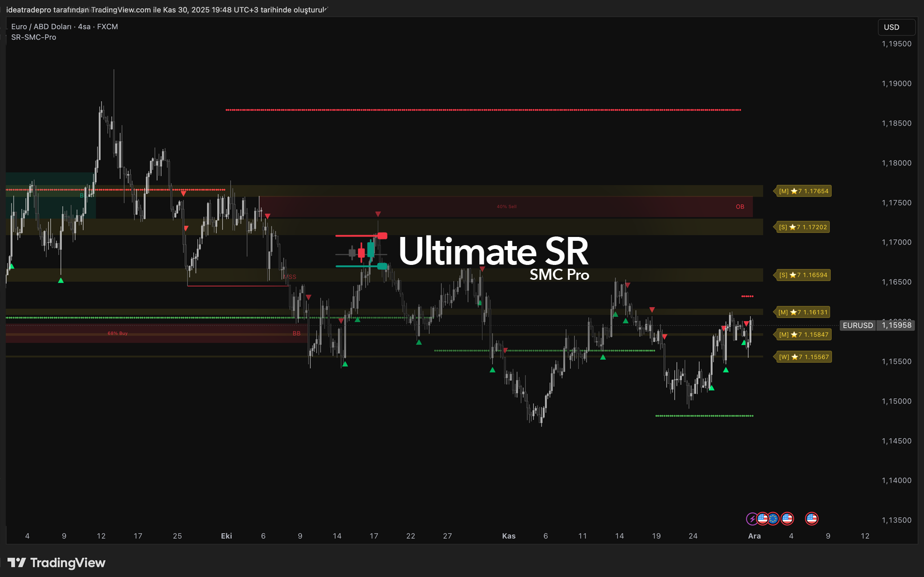Click the red OB order block zone label

pos(740,207)
